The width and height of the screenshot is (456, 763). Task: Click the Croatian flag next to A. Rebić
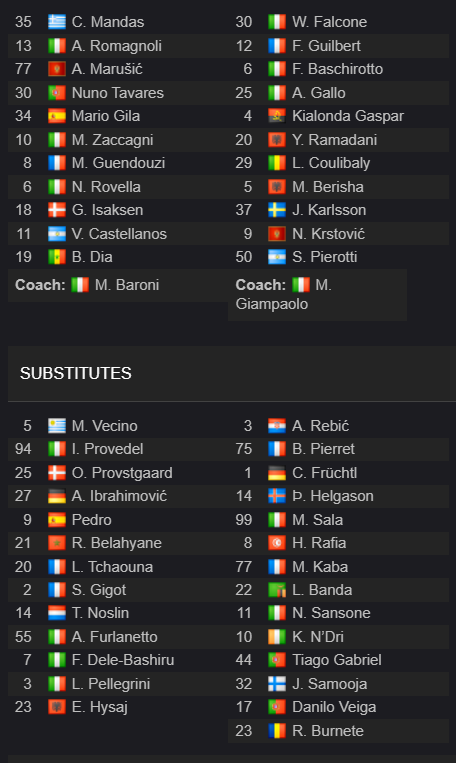[x=277, y=426]
